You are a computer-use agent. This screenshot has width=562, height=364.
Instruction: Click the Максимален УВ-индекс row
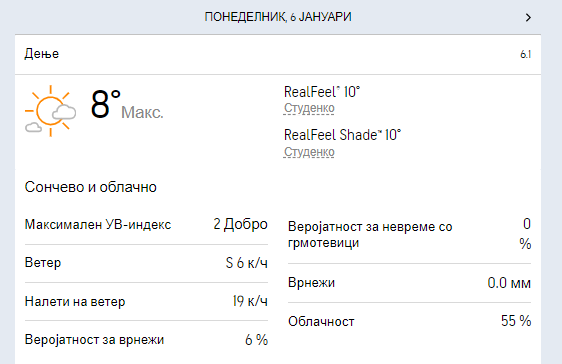(x=146, y=225)
